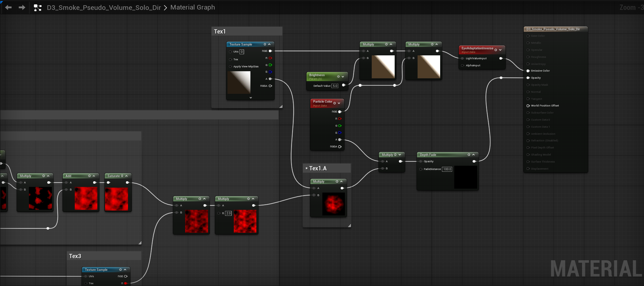
Task: Click the Brightness output pin beside Default Value
Action: [344, 85]
